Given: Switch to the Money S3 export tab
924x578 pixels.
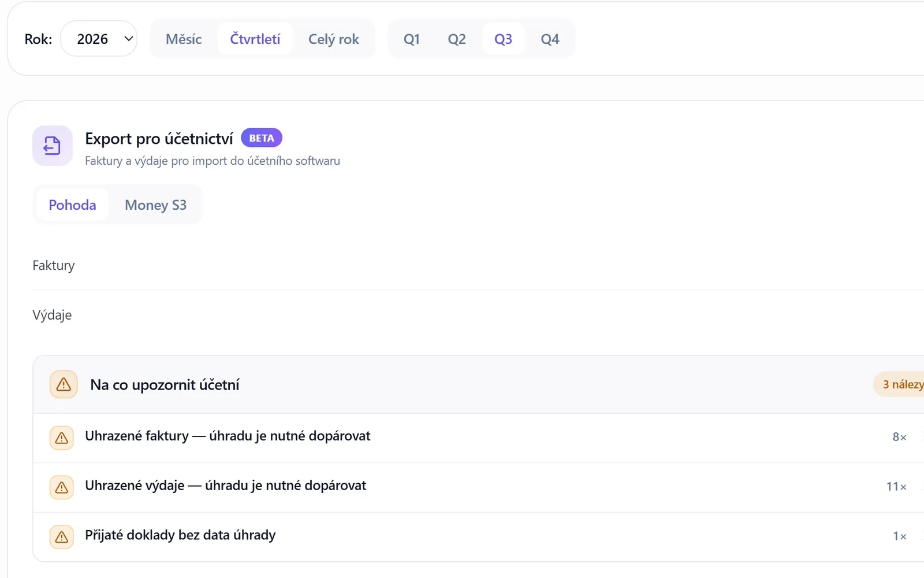Looking at the screenshot, I should click(x=156, y=205).
